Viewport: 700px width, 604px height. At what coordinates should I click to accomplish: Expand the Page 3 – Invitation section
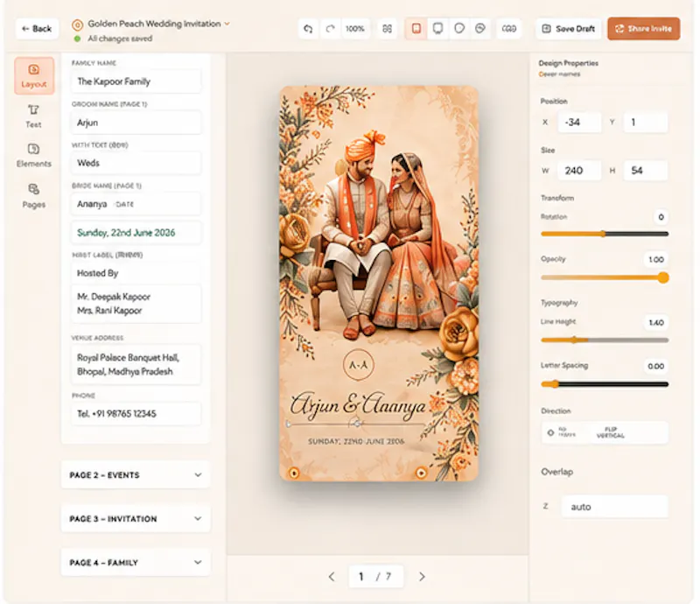click(136, 519)
